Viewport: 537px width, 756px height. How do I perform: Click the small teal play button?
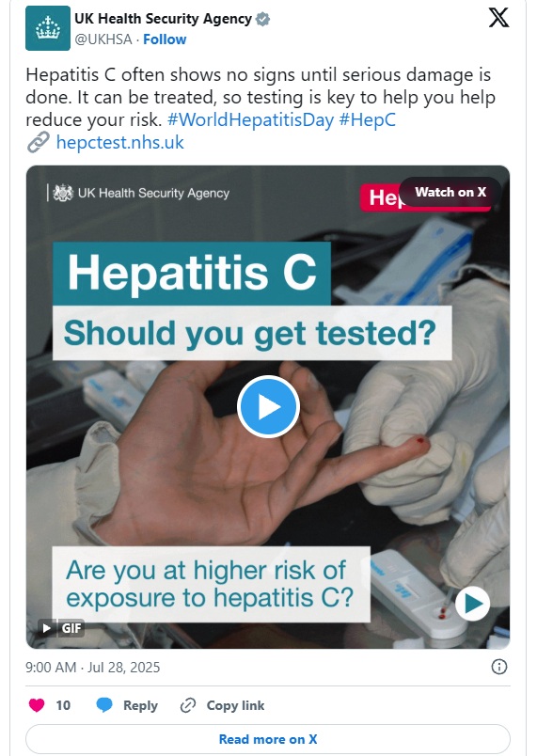tap(472, 603)
